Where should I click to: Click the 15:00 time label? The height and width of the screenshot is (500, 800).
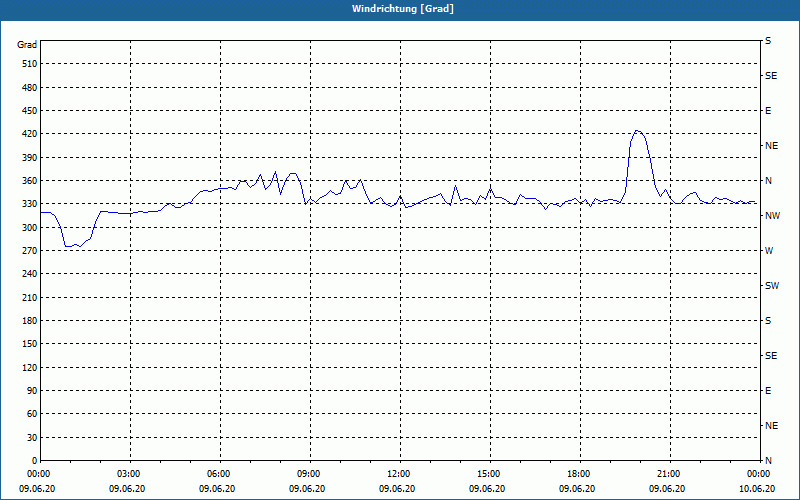490,474
